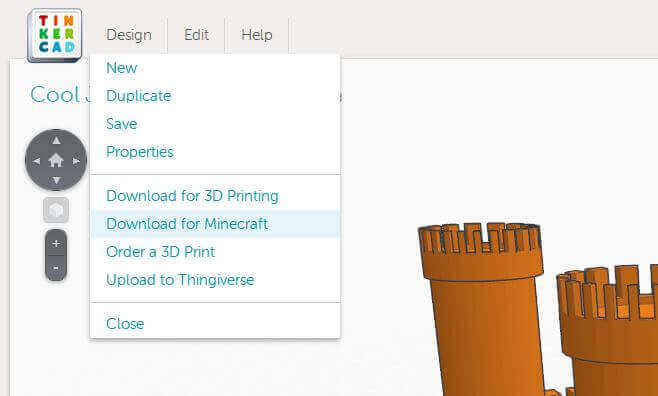The width and height of the screenshot is (658, 396).
Task: Orbit view left with the left arrow
Action: pos(37,161)
